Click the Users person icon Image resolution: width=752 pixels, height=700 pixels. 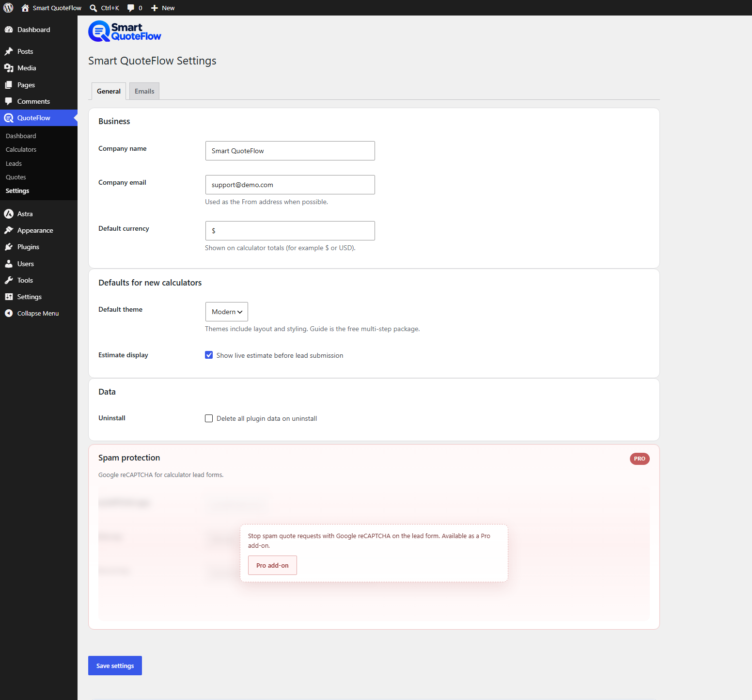pos(9,264)
